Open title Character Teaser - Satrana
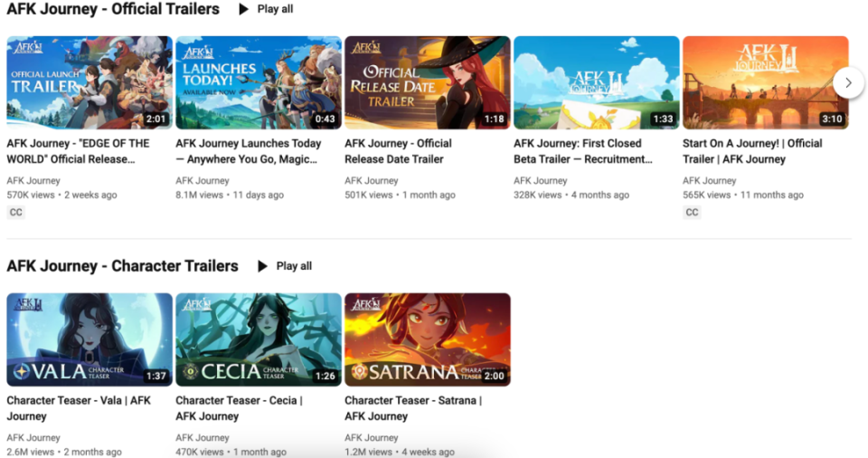 413,408
